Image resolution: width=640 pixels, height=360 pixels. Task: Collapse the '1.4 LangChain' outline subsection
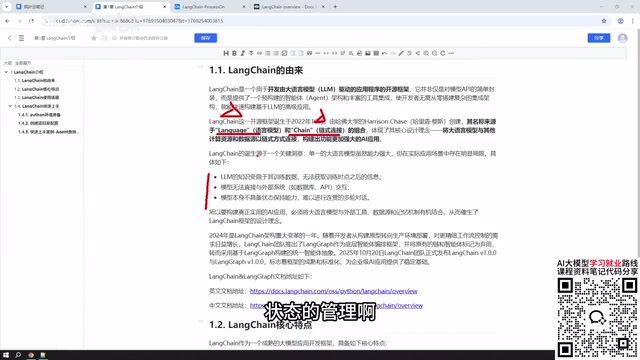point(10,106)
